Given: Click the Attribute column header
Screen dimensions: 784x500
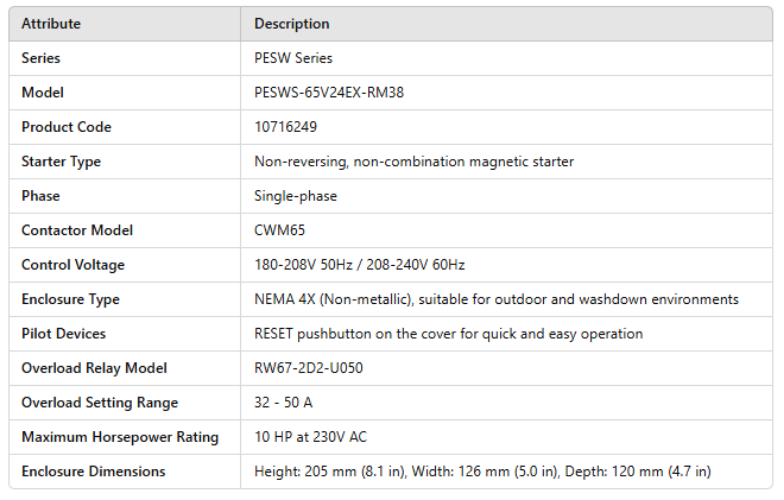Looking at the screenshot, I should (x=51, y=24).
